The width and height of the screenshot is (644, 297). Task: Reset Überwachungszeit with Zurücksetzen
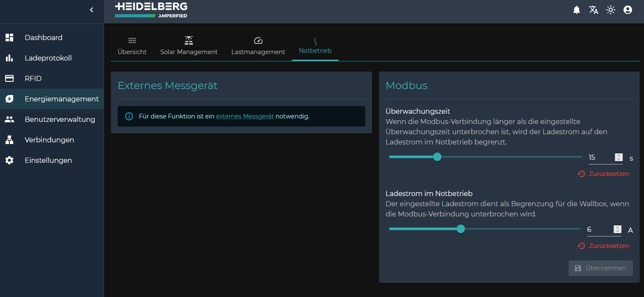[604, 174]
